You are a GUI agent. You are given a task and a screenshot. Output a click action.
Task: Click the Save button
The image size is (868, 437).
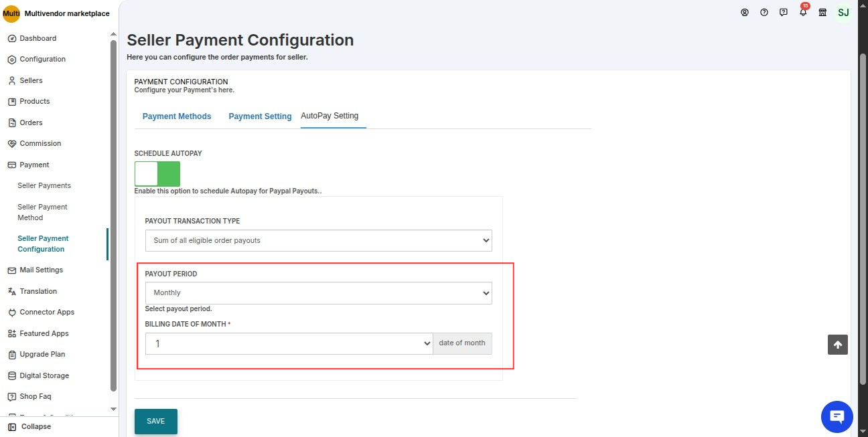tap(156, 421)
